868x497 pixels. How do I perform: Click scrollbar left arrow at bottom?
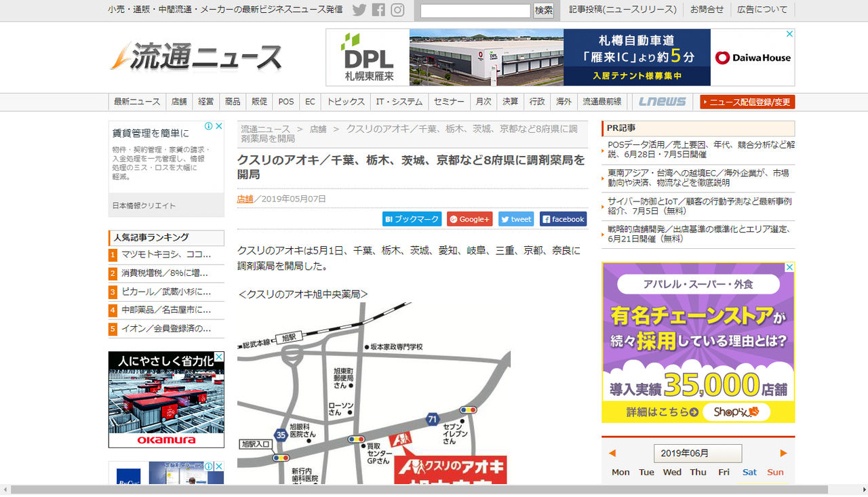click(x=5, y=490)
